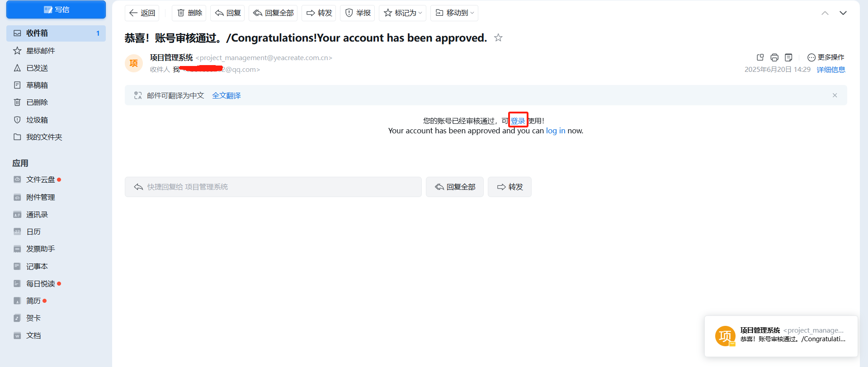Open 更多操作 more actions menu

pos(826,57)
